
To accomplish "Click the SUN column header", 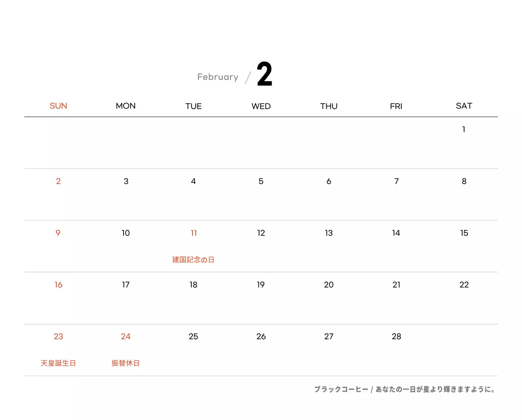I will tap(58, 106).
